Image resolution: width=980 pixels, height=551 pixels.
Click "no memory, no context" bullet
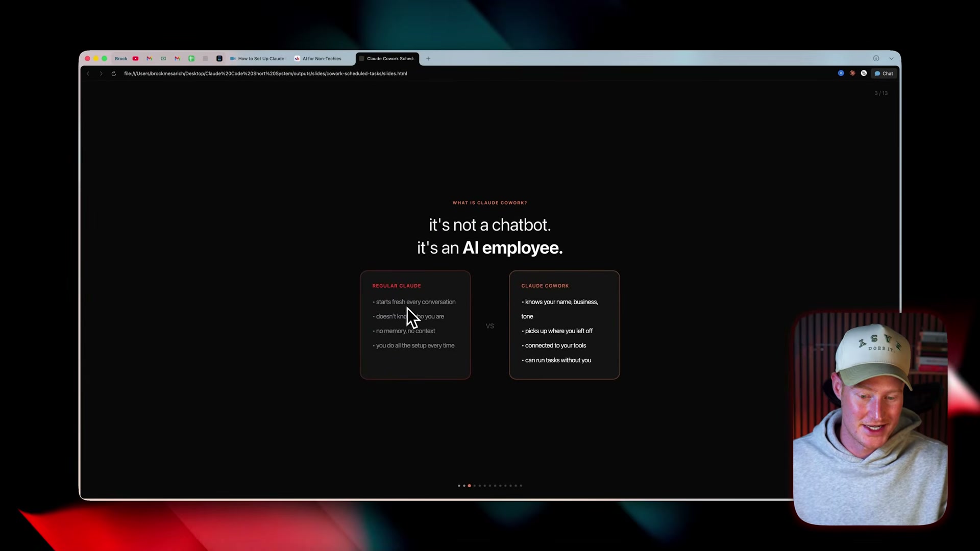(x=404, y=331)
